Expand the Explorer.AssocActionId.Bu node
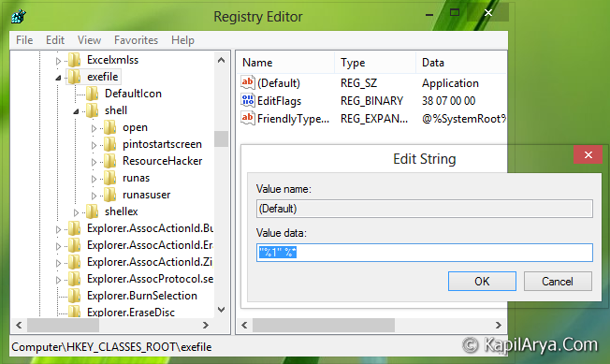Image resolution: width=610 pixels, height=364 pixels. pyautogui.click(x=58, y=229)
